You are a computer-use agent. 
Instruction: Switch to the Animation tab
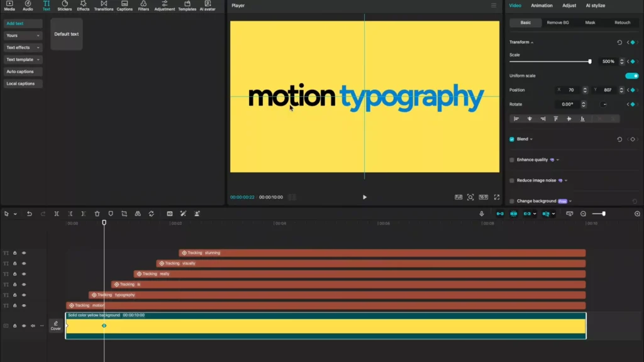coord(541,6)
